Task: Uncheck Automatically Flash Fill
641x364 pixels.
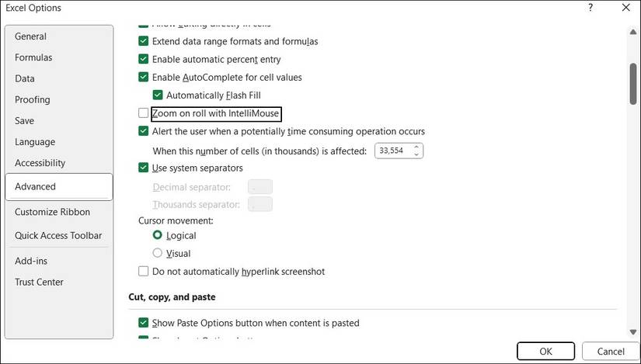Action: click(x=159, y=95)
